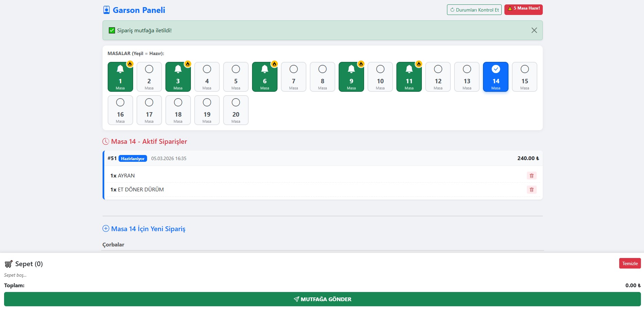644x310 pixels.
Task: Dismiss the order sent notification
Action: tap(534, 30)
